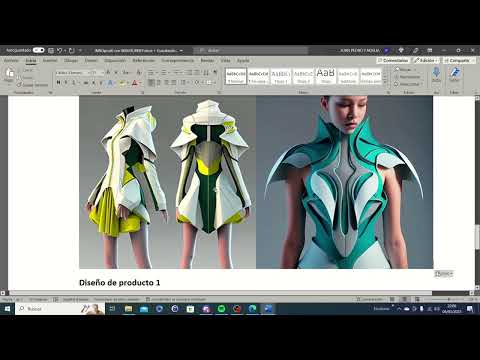Viewport: 480px width, 360px height.
Task: Toggle Bold (N) formatting
Action: [x=58, y=82]
